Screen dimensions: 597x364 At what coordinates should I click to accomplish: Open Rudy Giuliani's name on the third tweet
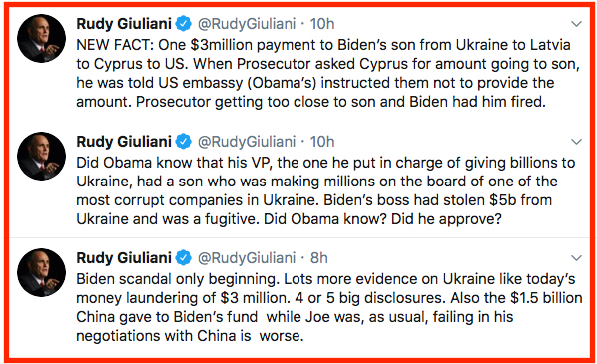(124, 258)
